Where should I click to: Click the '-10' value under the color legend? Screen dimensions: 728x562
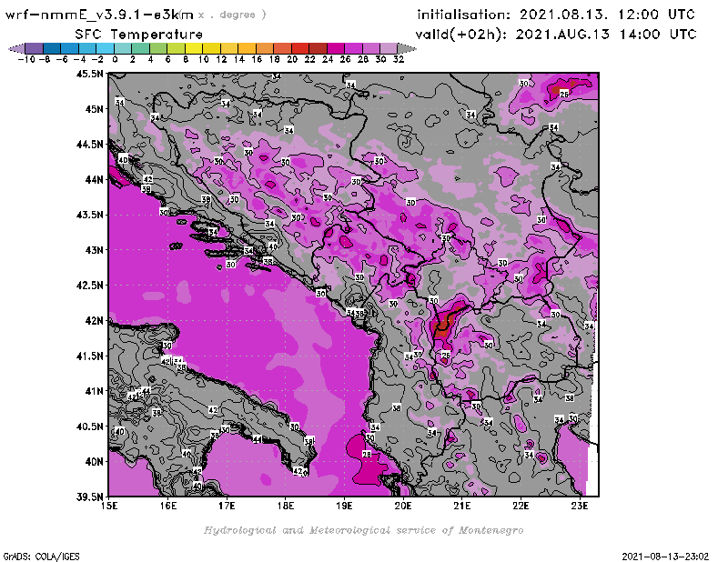26,59
